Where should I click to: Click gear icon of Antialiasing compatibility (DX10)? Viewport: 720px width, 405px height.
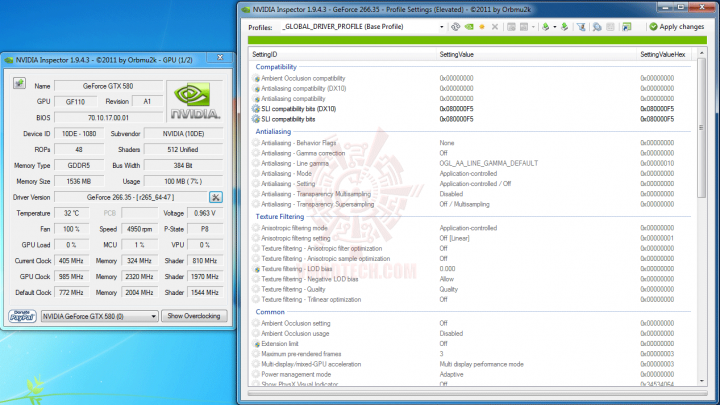coord(256,89)
